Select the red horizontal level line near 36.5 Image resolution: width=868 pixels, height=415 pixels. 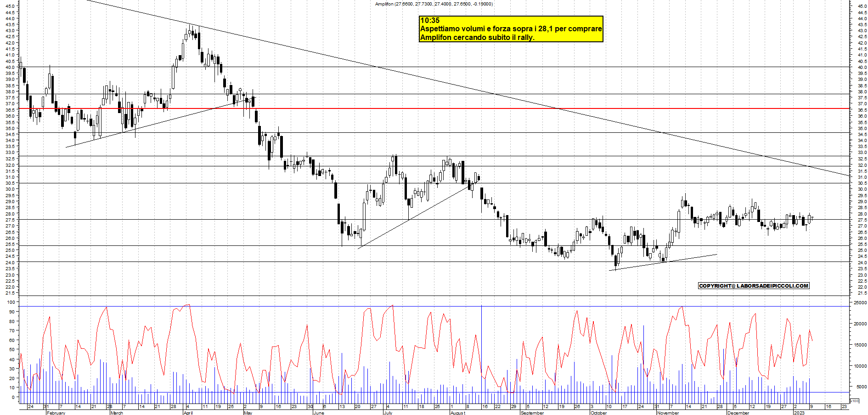click(434, 108)
